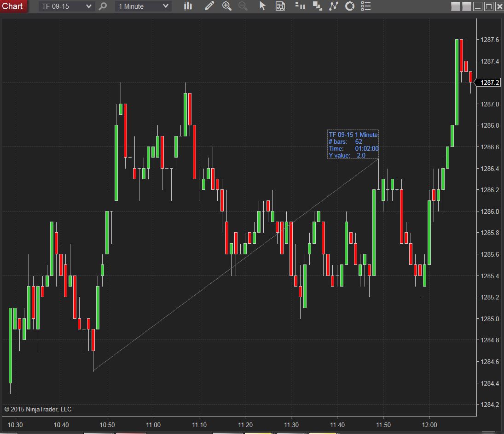This screenshot has height=434, width=504.
Task: Click the 11:50 time axis label
Action: pyautogui.click(x=383, y=425)
